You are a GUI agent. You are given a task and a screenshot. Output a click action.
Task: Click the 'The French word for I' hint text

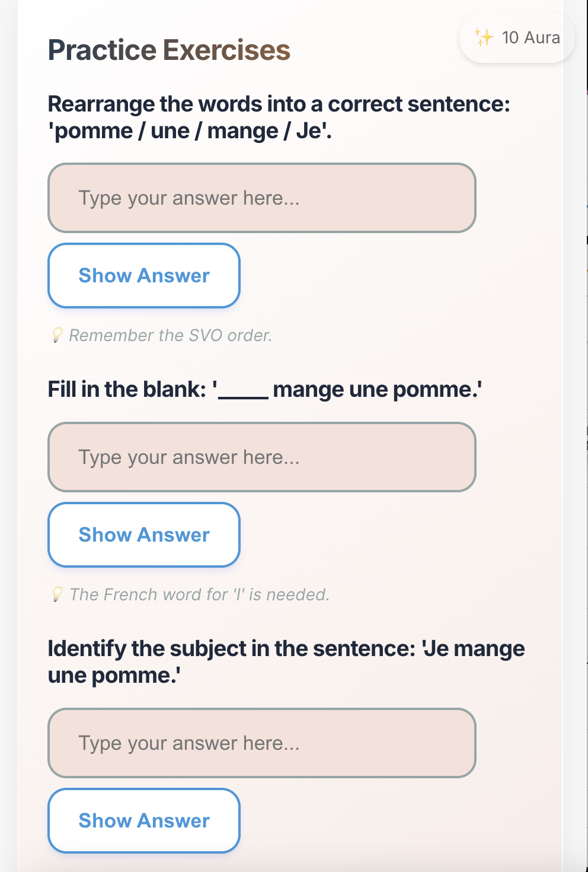tap(199, 595)
